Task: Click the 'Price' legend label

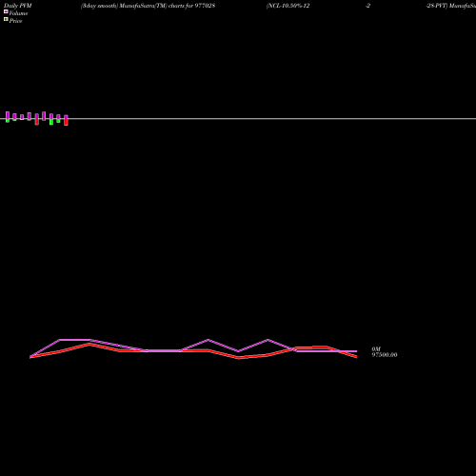Action: pyautogui.click(x=15, y=21)
